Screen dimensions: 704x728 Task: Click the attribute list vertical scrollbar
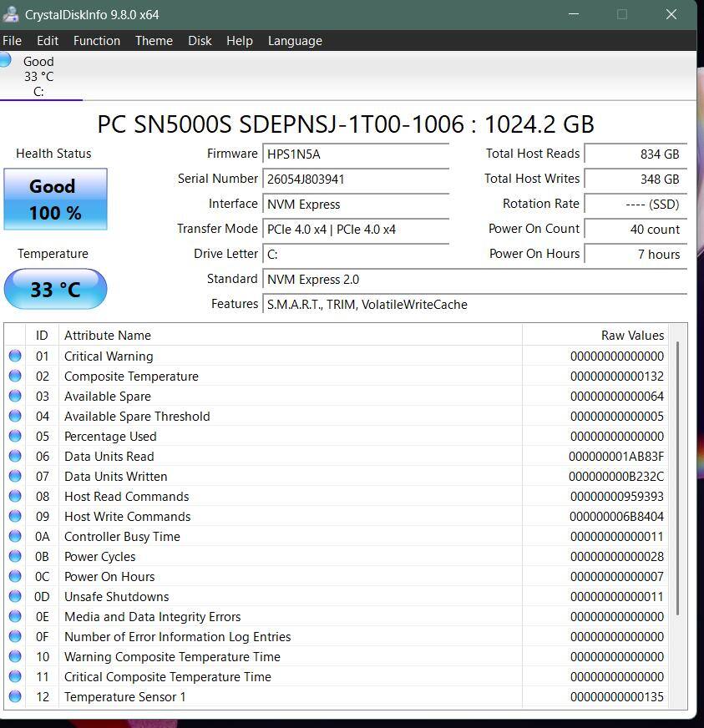(677, 478)
